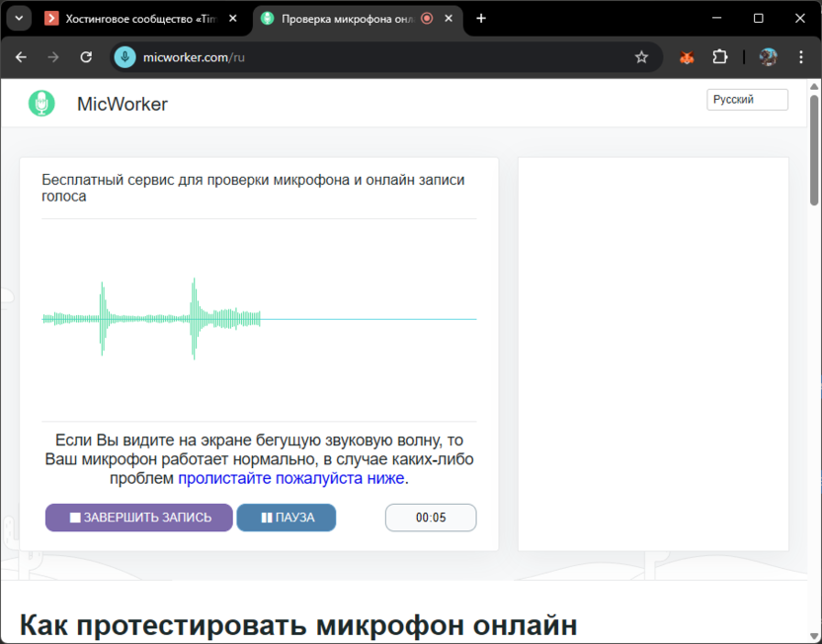Open the «Русский» language dropdown
The width and height of the screenshot is (822, 644).
747,100
